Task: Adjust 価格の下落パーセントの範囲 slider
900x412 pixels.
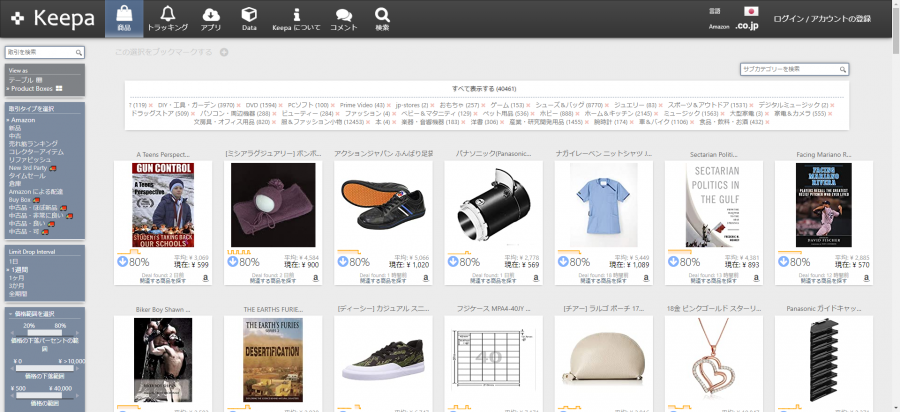Action: point(44,333)
